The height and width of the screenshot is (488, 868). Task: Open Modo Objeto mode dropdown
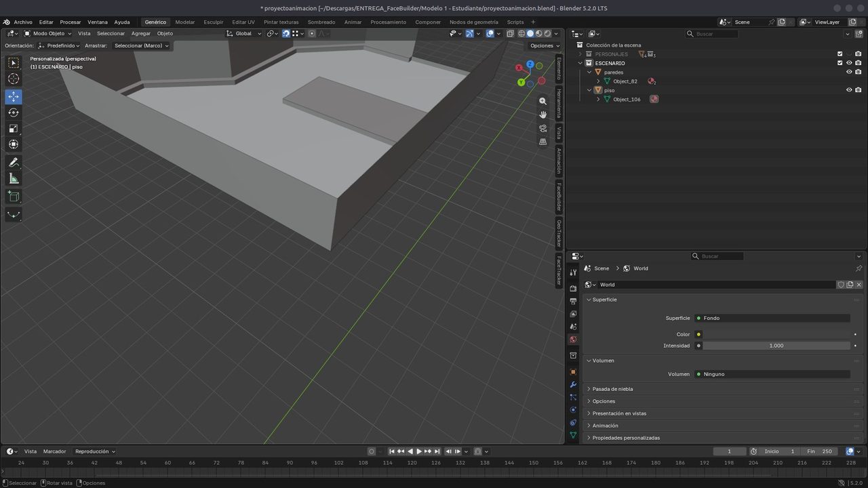pos(47,33)
